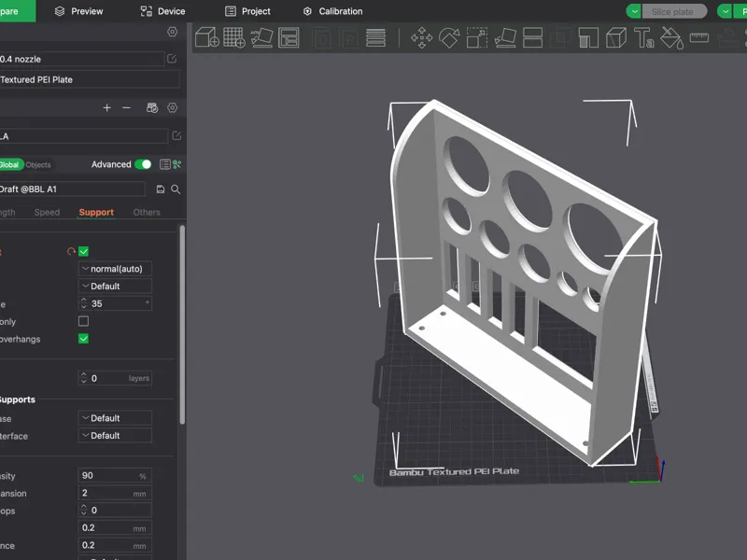Uncheck the enable support checkbox
Screen dimensions: 747x560
(83, 251)
